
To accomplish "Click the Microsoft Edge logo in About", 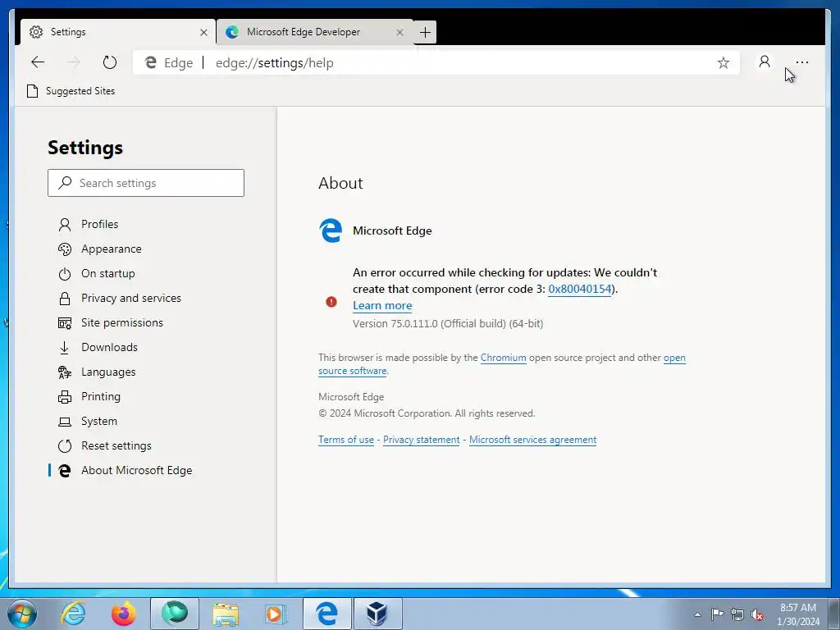I will [331, 231].
